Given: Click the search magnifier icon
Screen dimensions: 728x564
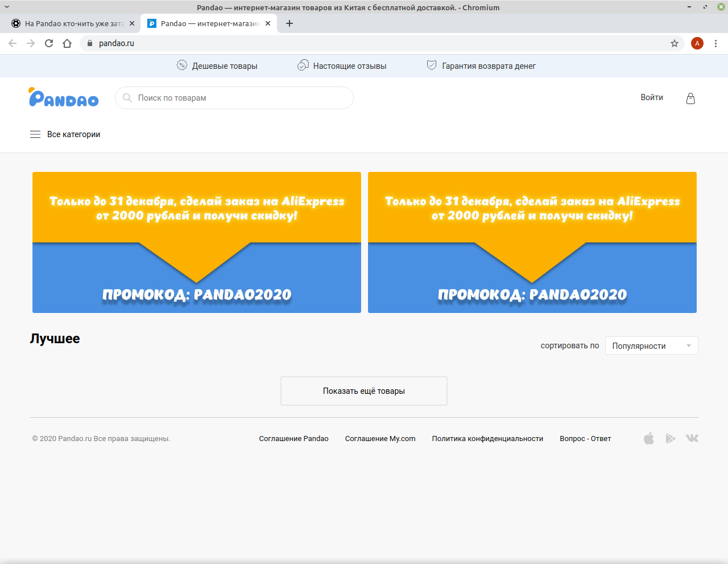Looking at the screenshot, I should point(127,98).
